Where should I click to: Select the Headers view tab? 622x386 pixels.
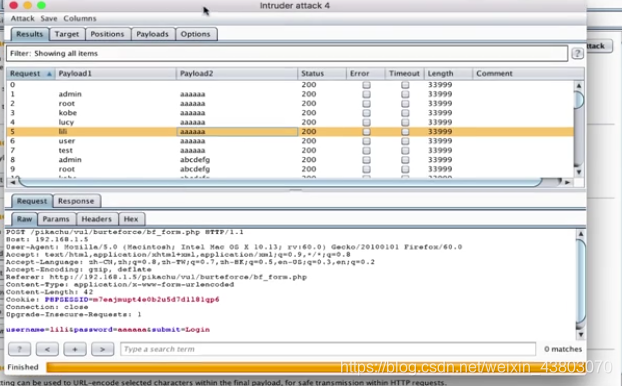point(96,219)
